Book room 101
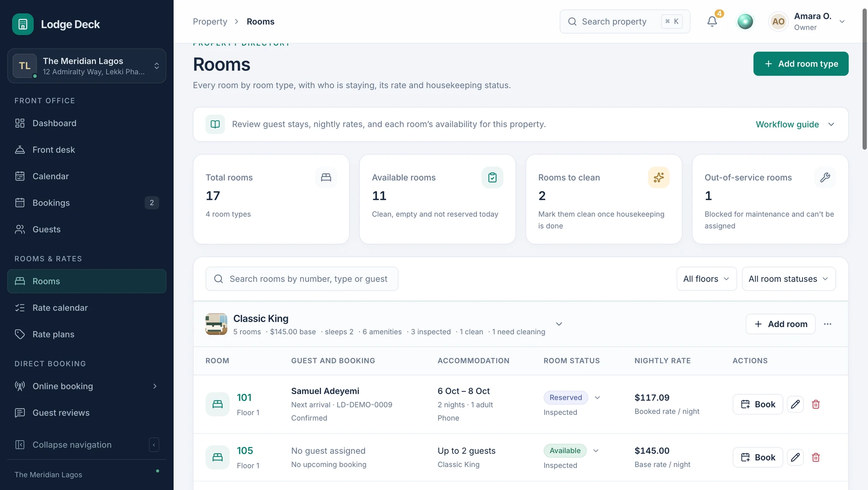 click(x=758, y=404)
